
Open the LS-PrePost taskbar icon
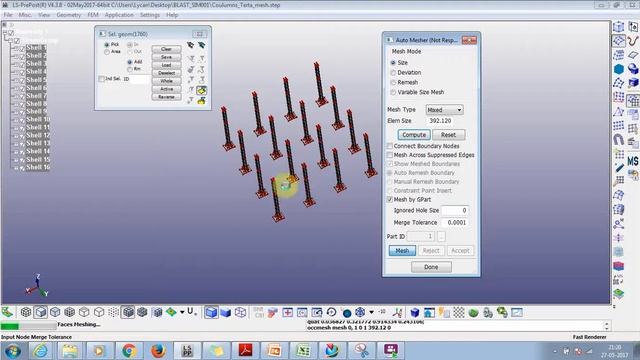click(x=187, y=350)
